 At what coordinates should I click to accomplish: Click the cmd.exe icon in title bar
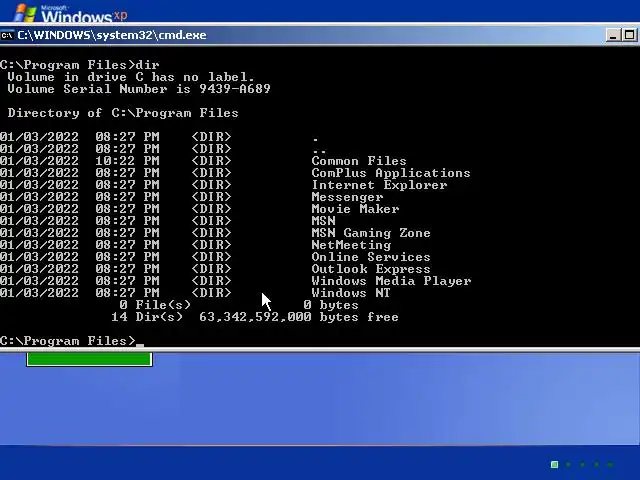point(7,36)
